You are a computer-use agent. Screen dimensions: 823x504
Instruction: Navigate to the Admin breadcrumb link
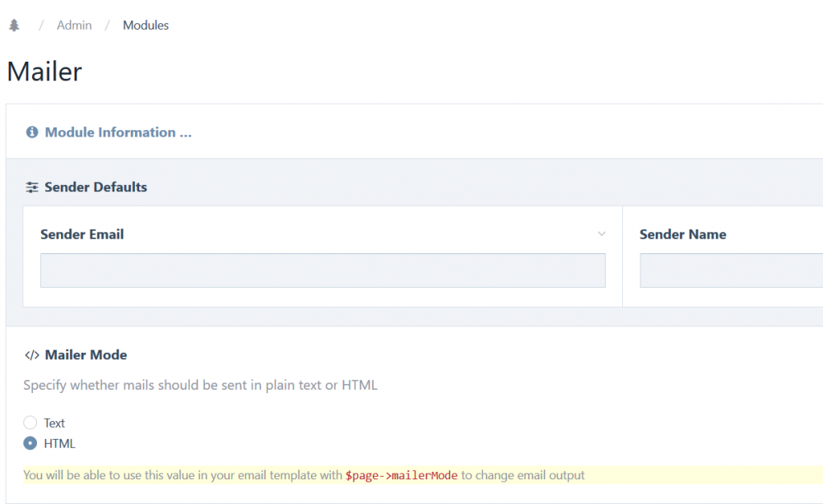[x=74, y=25]
